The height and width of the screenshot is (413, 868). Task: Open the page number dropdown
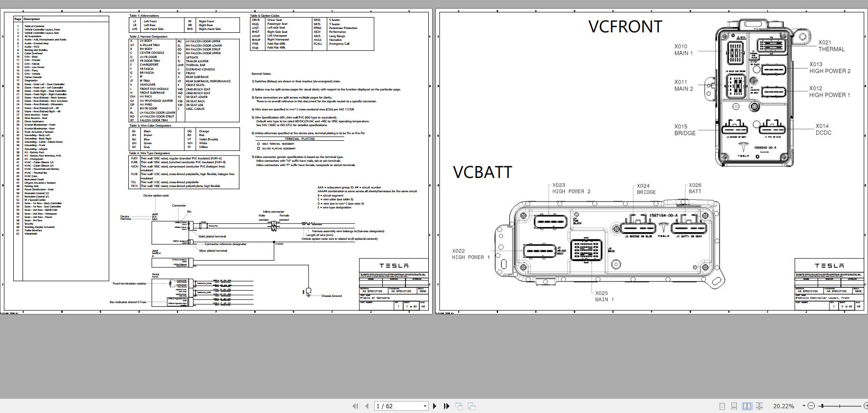pyautogui.click(x=425, y=406)
